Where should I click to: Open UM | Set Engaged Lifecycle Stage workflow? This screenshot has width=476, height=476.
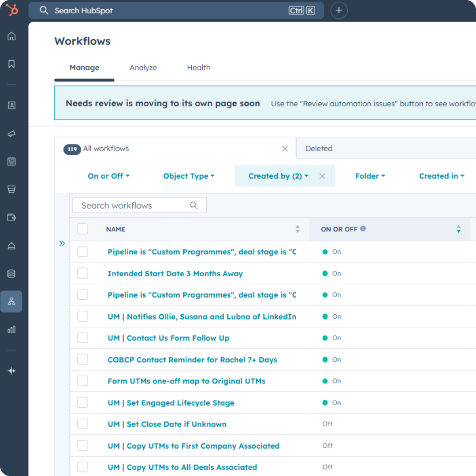pos(171,403)
